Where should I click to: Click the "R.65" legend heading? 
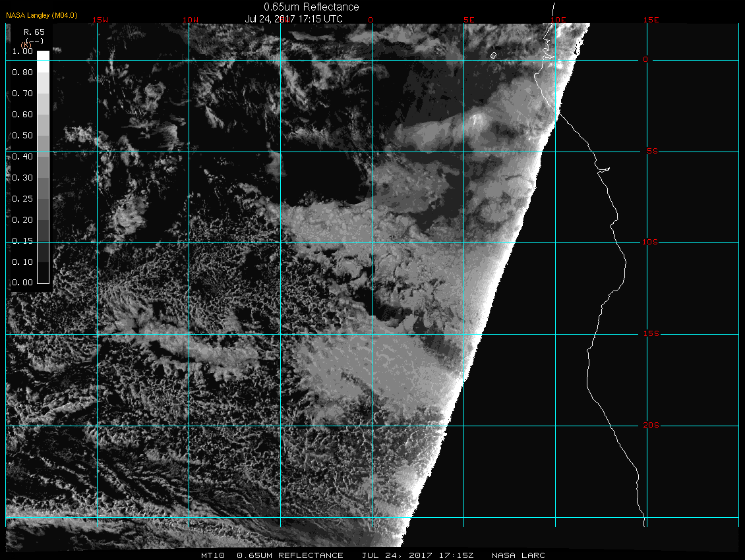34,32
